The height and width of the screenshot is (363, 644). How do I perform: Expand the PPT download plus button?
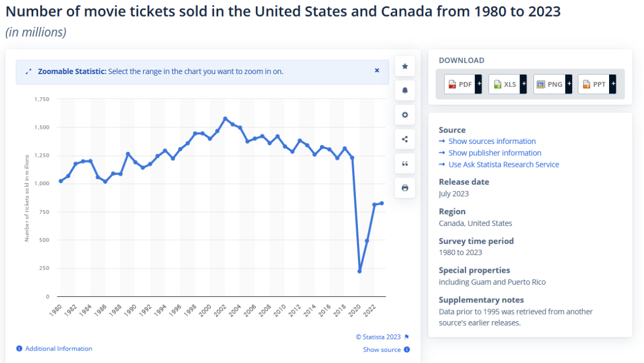point(613,84)
